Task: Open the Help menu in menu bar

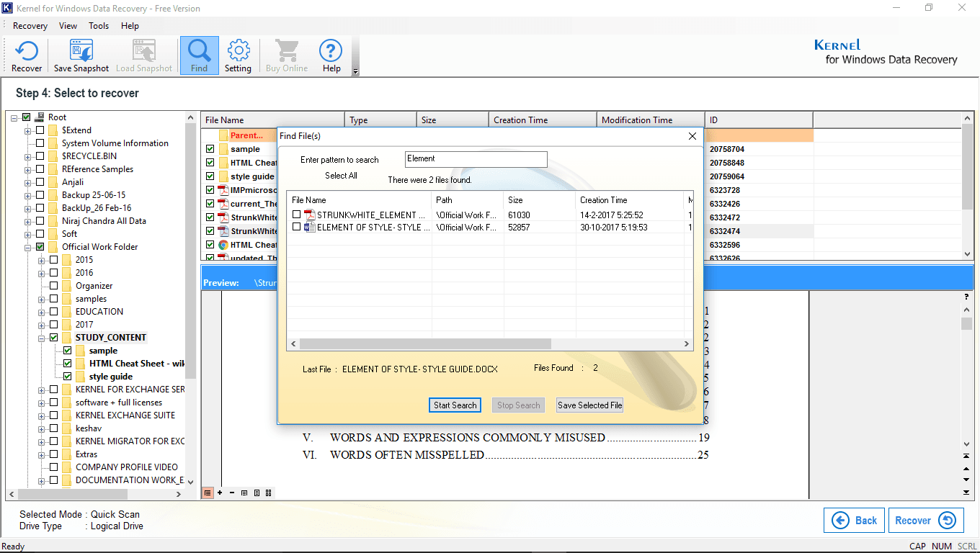Action: click(130, 26)
